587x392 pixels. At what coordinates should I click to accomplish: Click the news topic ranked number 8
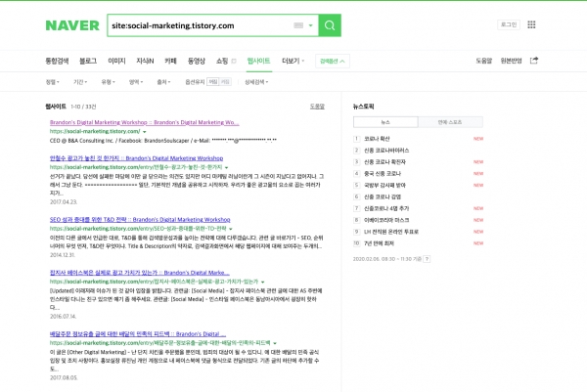pos(386,220)
